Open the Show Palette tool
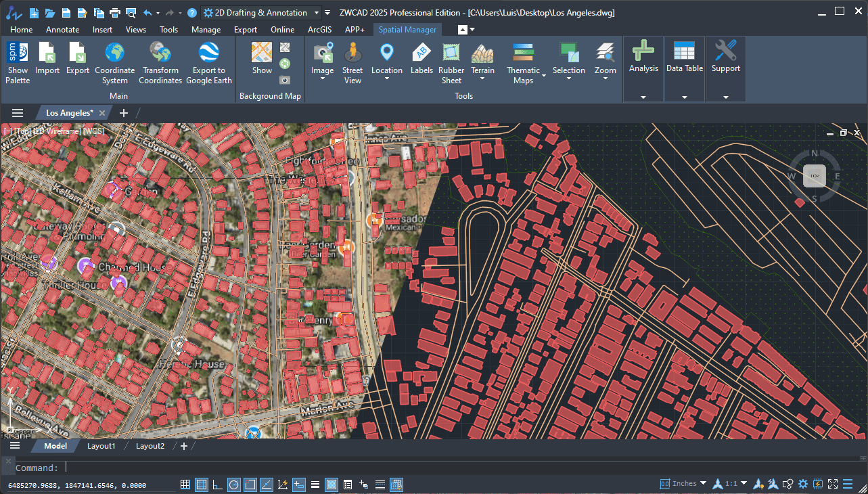The height and width of the screenshot is (494, 868). pyautogui.click(x=18, y=62)
